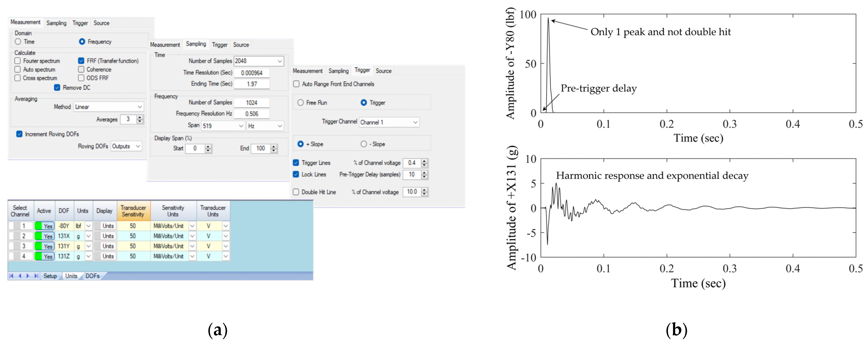Screen dimensions: 868x343
Task: Click previous sheet tab arrow
Action: [x=20, y=276]
